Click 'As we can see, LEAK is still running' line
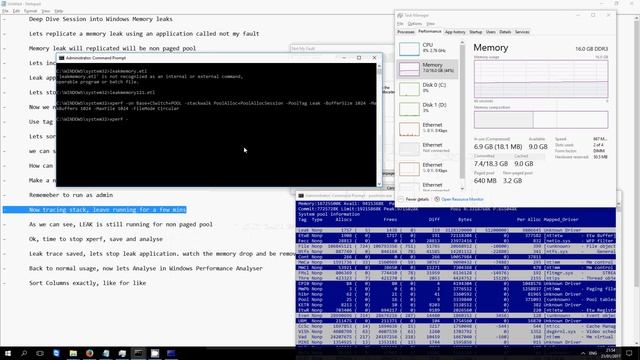This screenshot has width=640, height=360. point(120,224)
